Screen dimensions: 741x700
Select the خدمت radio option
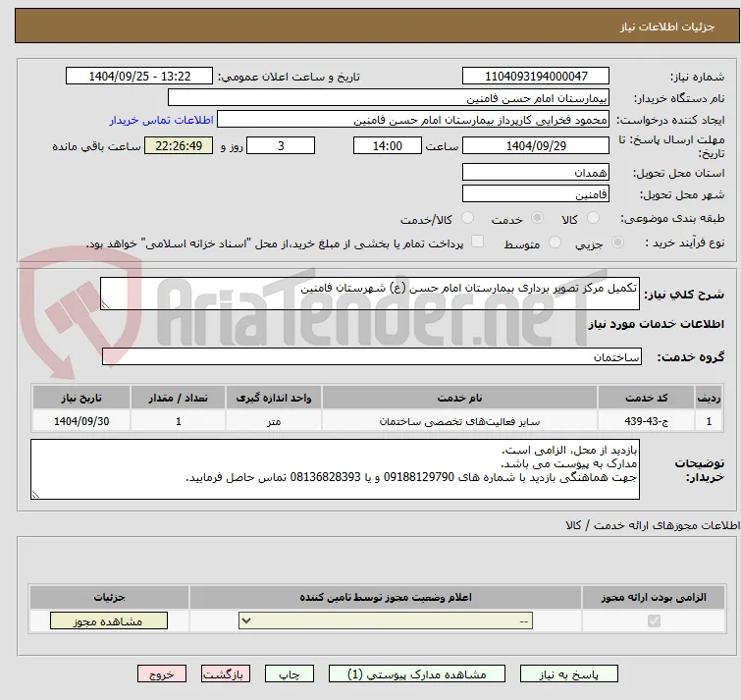pyautogui.click(x=537, y=218)
